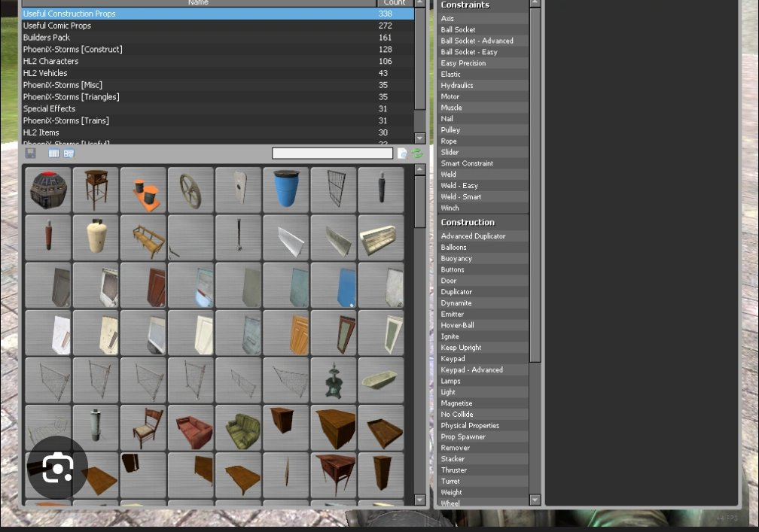The height and width of the screenshot is (532, 759).
Task: Pick the Hydraulics constraint tool
Action: (x=483, y=85)
